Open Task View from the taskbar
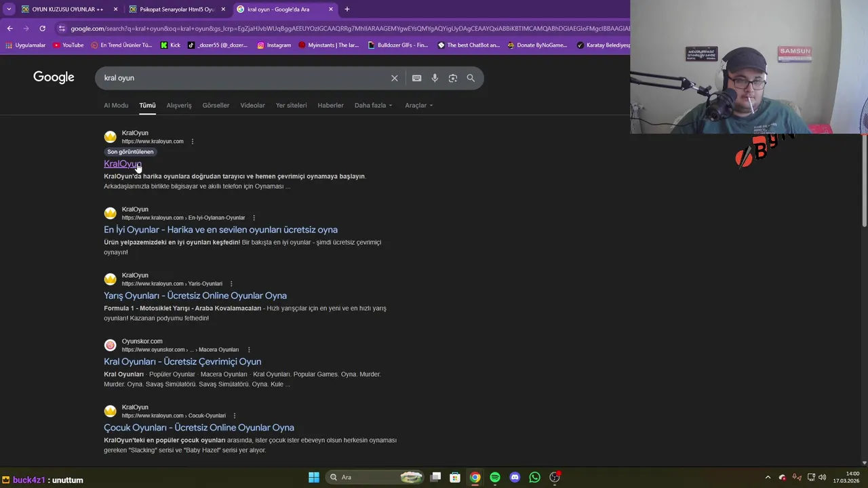 coord(435,477)
